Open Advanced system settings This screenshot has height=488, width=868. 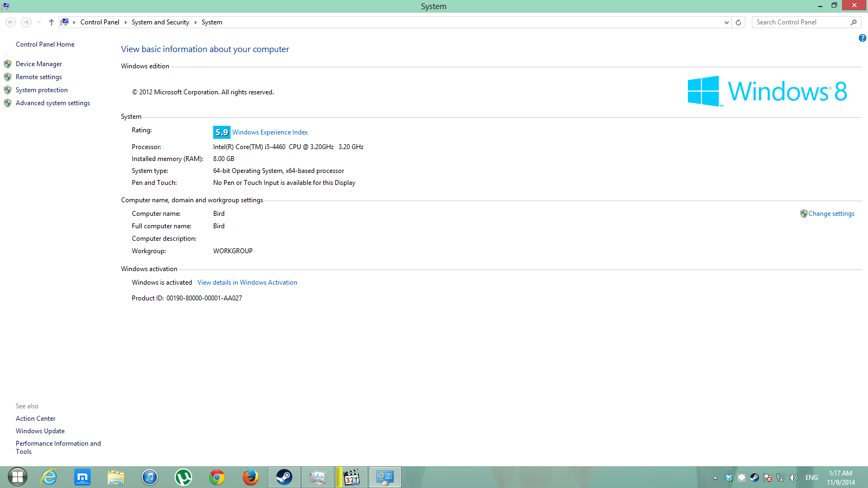[x=53, y=103]
